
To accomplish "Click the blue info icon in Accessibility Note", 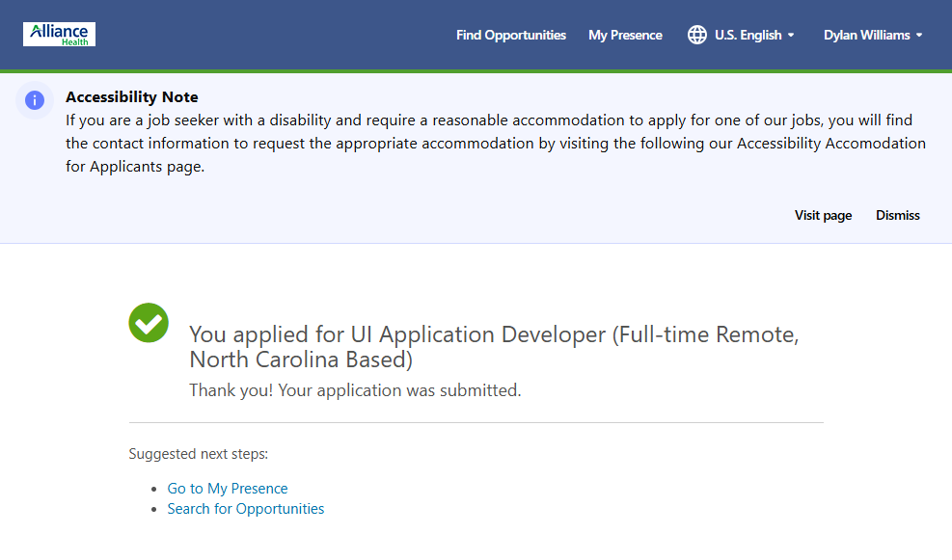I will [35, 100].
